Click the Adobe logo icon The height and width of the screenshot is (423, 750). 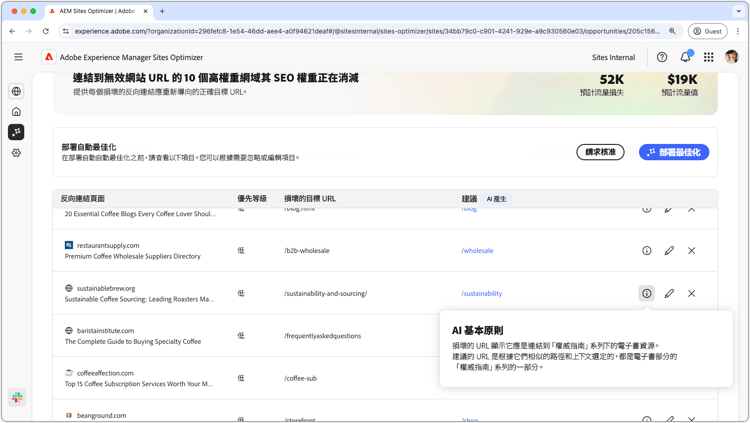point(49,57)
